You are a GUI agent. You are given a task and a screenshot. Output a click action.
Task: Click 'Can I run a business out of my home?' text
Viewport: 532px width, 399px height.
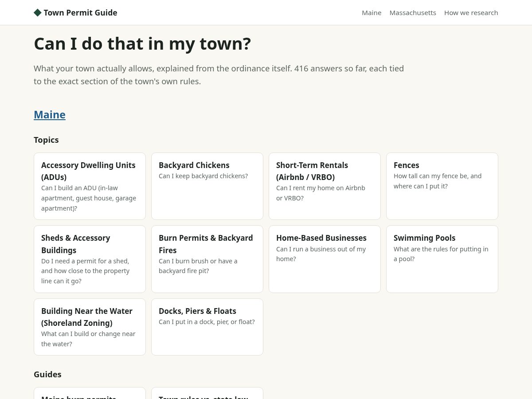(321, 254)
